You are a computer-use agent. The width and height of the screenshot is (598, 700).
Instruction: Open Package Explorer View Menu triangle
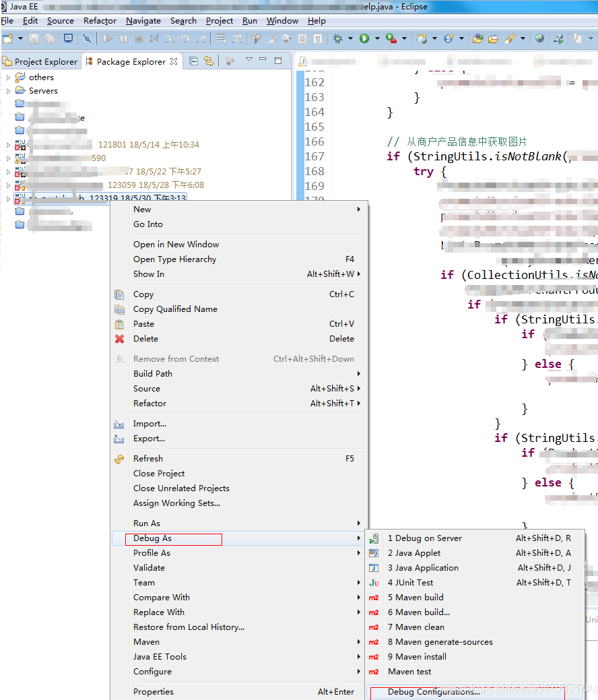(x=249, y=60)
